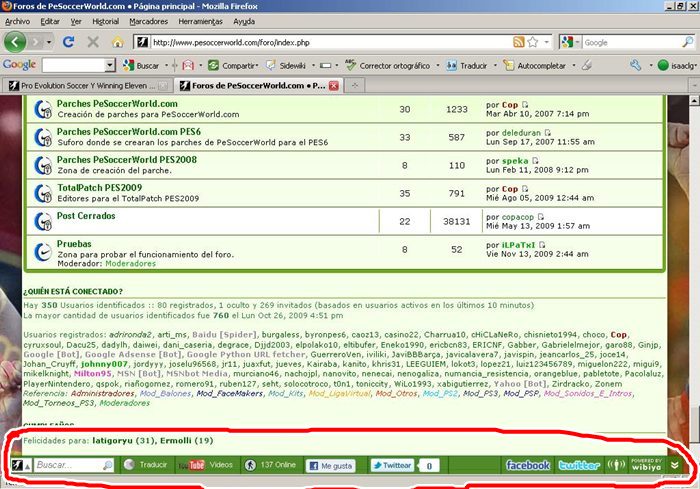
Task: Open the Archivo menu
Action: 17,21
